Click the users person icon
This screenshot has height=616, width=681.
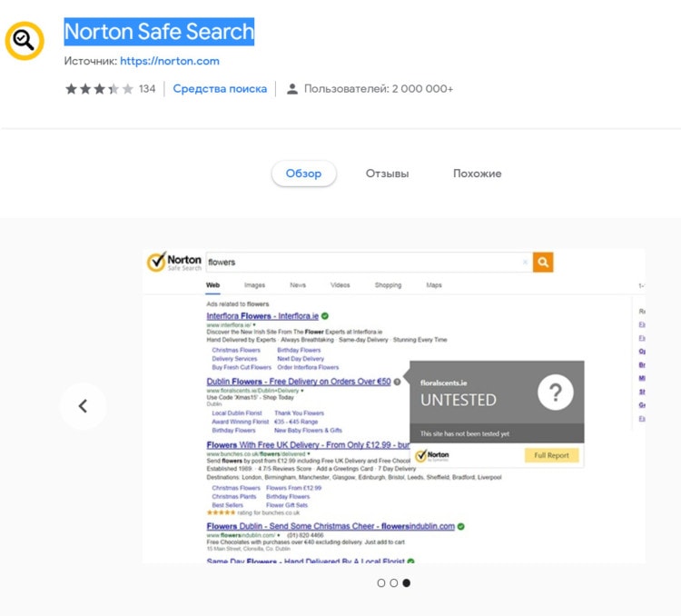tap(292, 89)
